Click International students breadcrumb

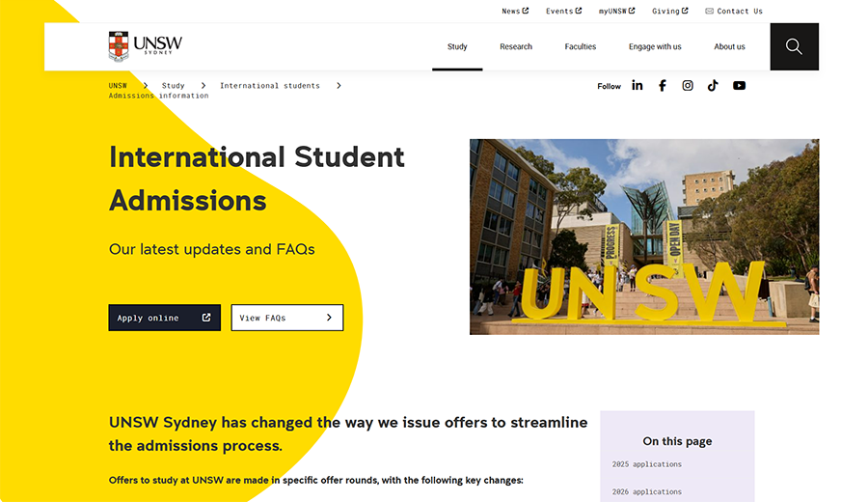(269, 86)
